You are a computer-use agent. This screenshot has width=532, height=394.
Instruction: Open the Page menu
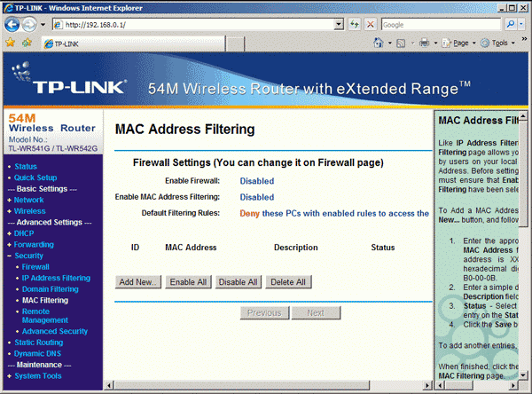click(x=457, y=43)
